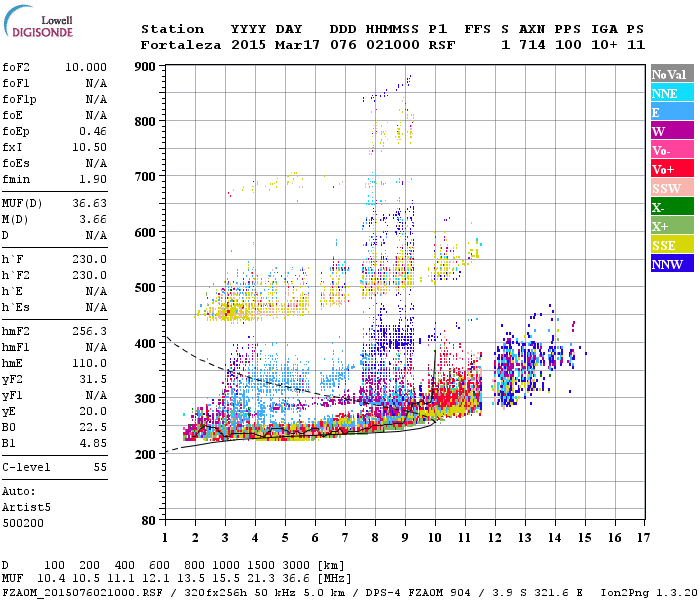Select the X+ light green legend swatch

[x=672, y=226]
